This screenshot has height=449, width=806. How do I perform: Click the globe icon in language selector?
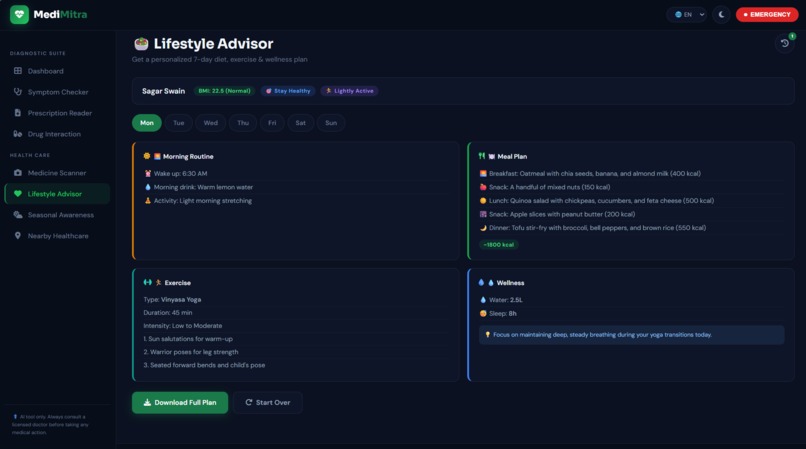click(x=678, y=14)
